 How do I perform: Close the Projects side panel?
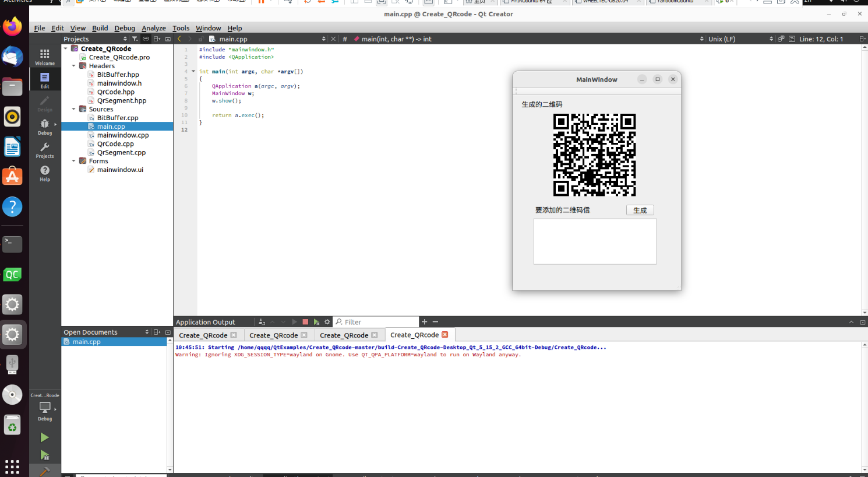tap(168, 39)
